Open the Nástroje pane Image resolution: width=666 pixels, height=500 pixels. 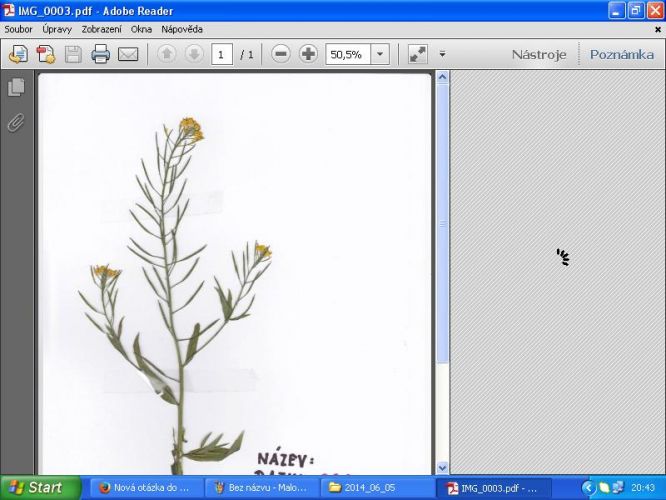point(539,54)
